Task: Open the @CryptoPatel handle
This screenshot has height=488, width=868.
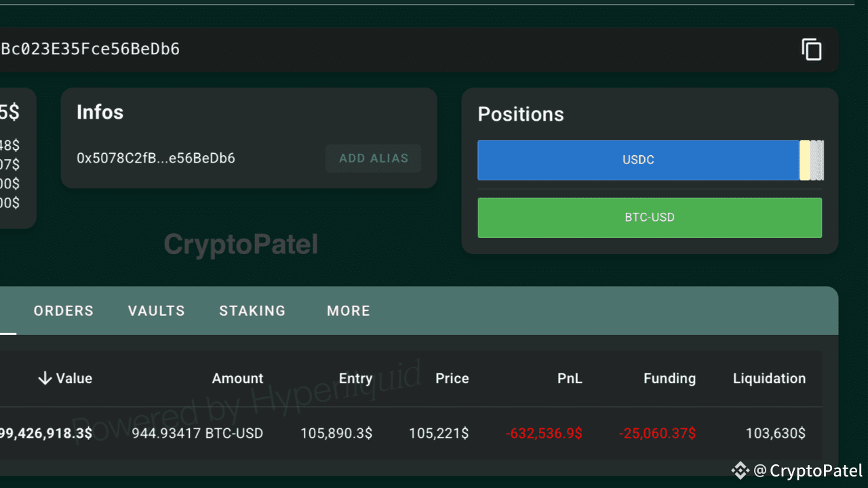Action: tap(808, 470)
